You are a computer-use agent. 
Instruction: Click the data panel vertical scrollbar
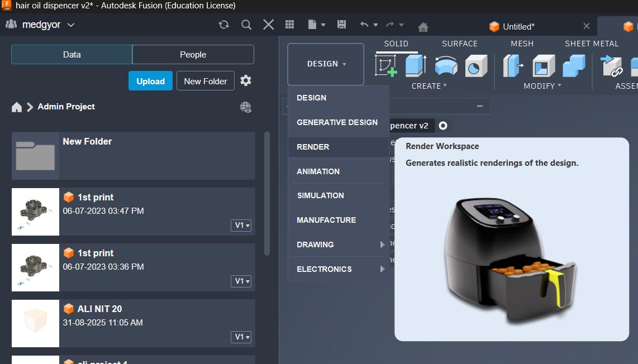267,193
